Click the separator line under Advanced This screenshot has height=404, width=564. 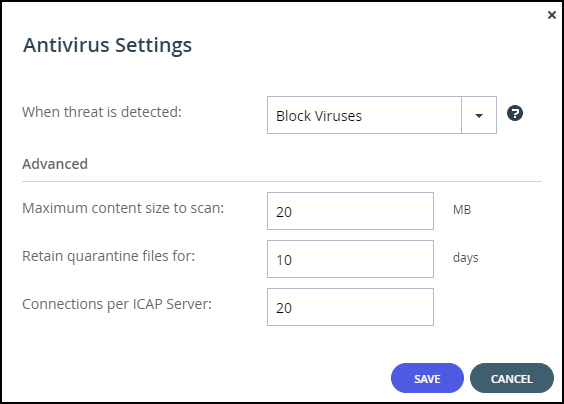[x=282, y=182]
